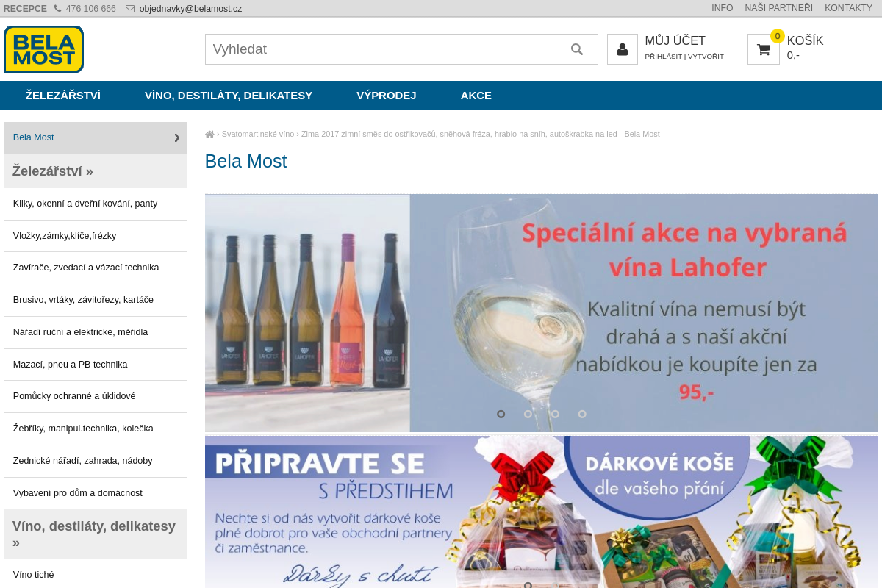Open VÝPRODEJ navigation item

pos(387,96)
